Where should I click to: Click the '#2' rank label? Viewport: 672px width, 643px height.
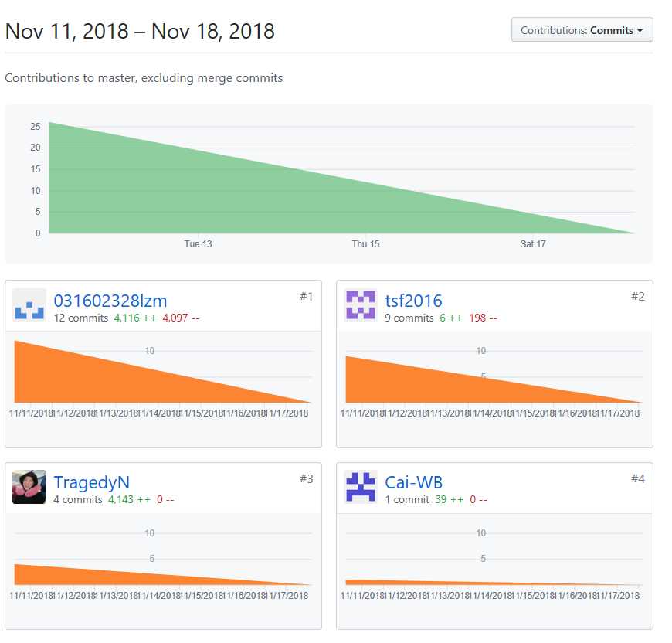[638, 297]
